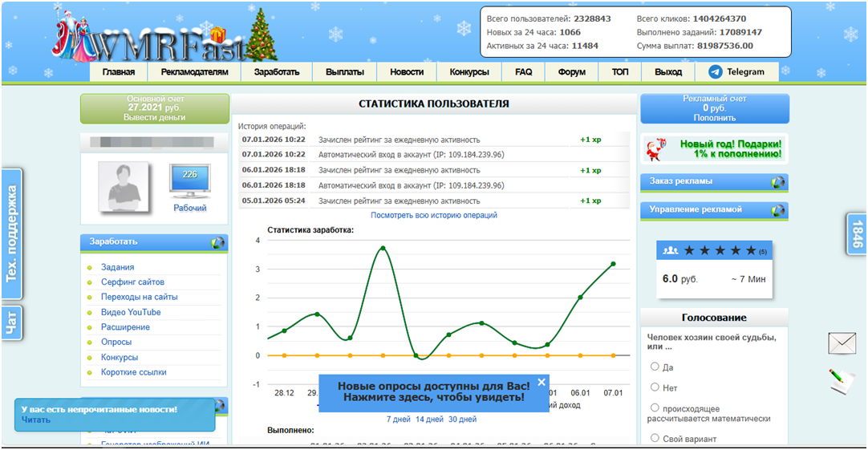Screen dimensions: 868x450
Task: Open the ТОП menu item
Action: (620, 72)
